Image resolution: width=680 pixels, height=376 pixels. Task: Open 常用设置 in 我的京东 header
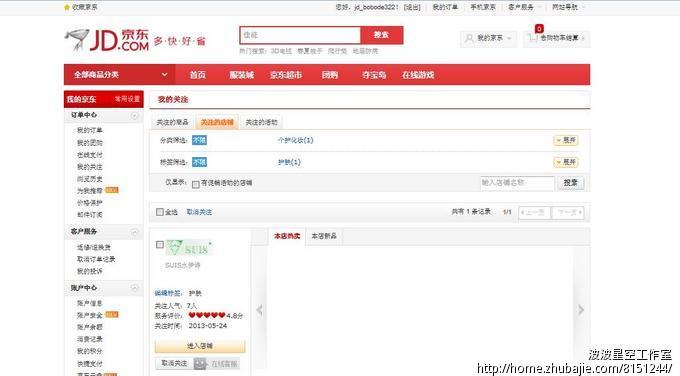click(x=128, y=99)
